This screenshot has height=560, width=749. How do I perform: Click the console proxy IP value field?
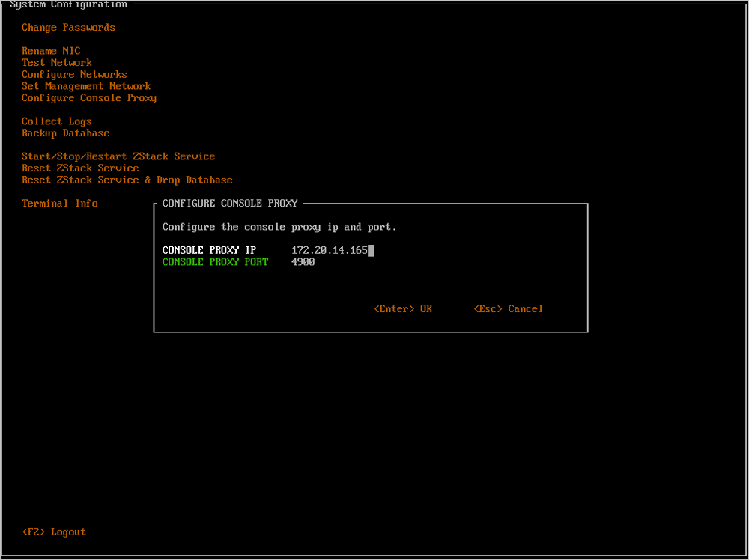click(x=330, y=250)
